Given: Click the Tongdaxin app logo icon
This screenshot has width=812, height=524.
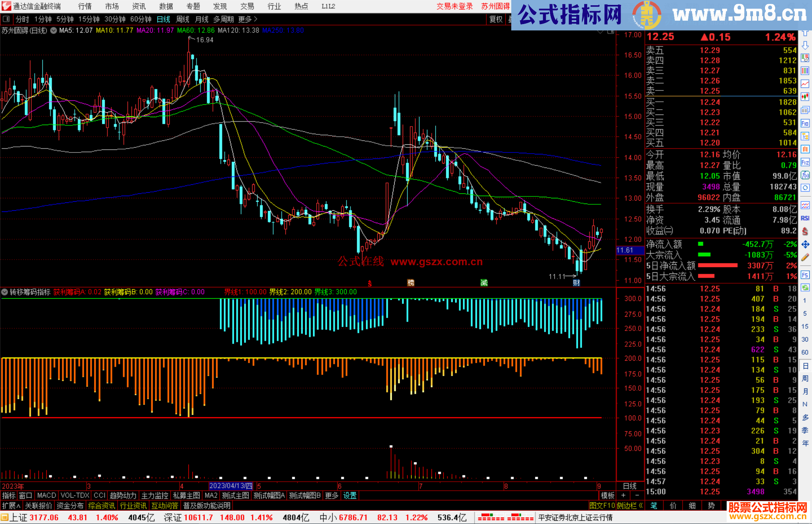Looking at the screenshot, I should (x=6, y=6).
